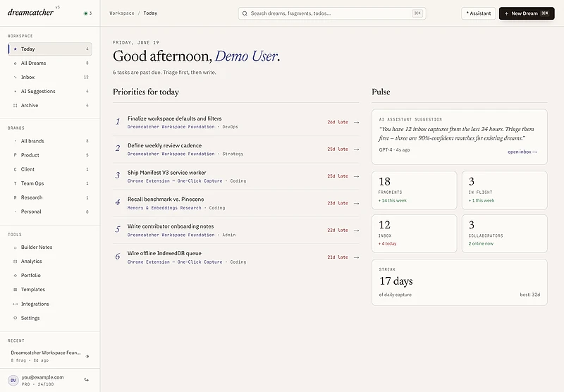Select the Client brand
The image size is (564, 392).
pos(49,169)
